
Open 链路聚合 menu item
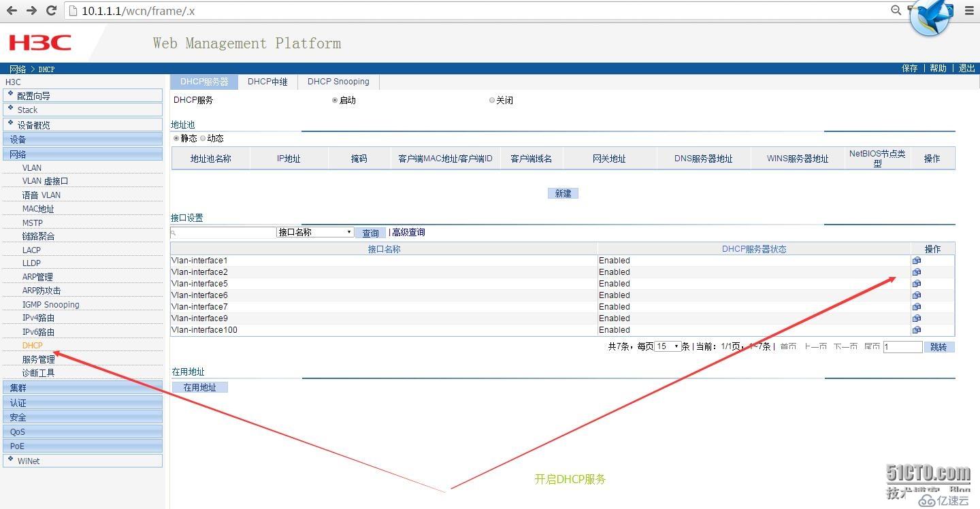[38, 236]
